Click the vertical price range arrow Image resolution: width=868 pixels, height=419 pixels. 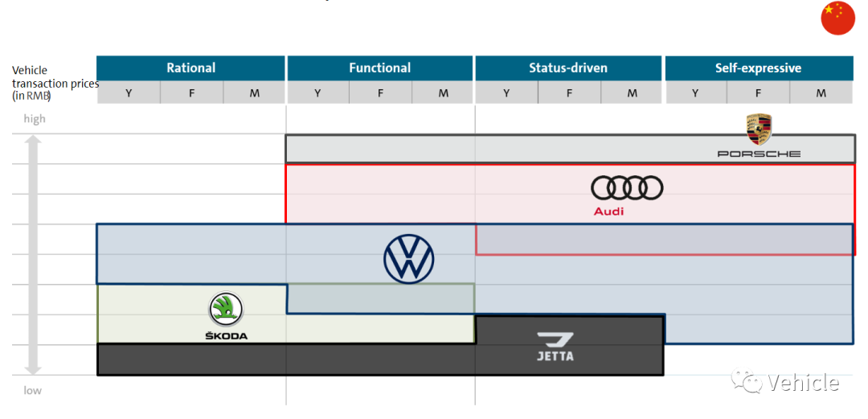33,254
